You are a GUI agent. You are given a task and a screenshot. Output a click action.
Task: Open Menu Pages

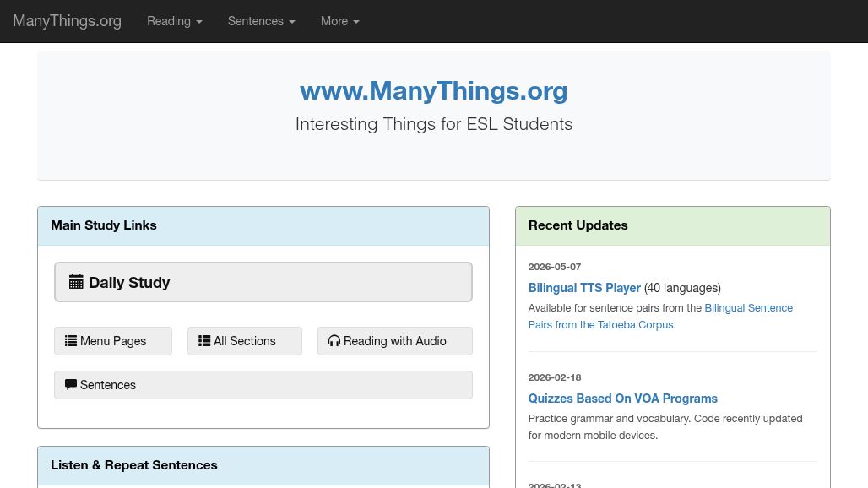coord(113,341)
